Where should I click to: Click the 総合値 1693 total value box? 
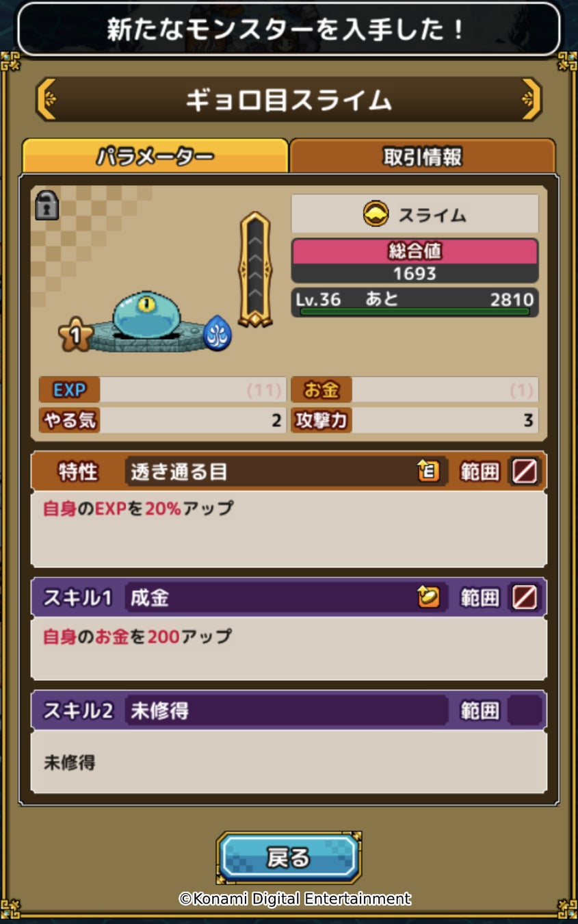(x=415, y=261)
